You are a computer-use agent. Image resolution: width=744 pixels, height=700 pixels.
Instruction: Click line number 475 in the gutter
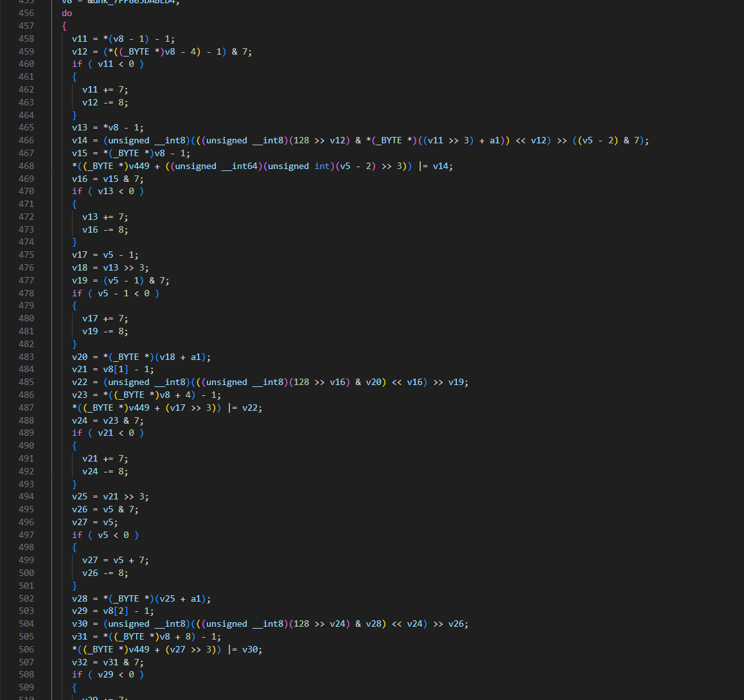[26, 255]
